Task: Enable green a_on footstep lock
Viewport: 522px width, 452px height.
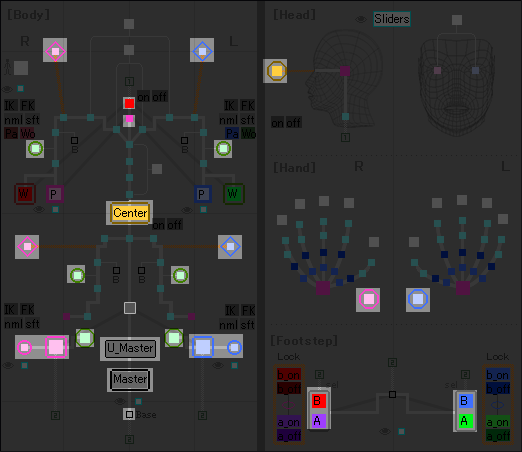Action: 498,422
